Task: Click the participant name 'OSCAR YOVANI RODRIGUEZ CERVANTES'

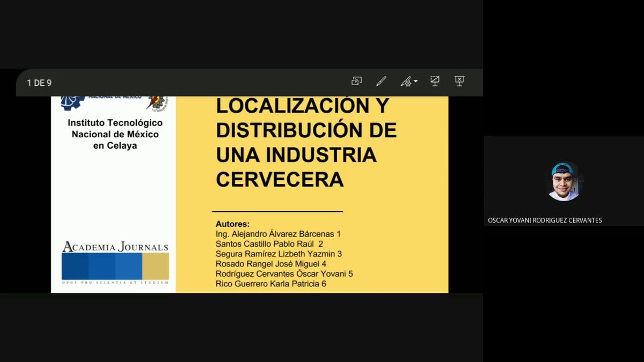Action: (545, 220)
